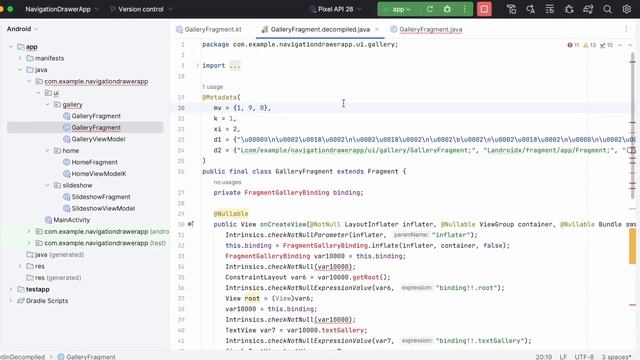Stop the running app with red stop button
The height and width of the screenshot is (360, 640).
tap(484, 9)
